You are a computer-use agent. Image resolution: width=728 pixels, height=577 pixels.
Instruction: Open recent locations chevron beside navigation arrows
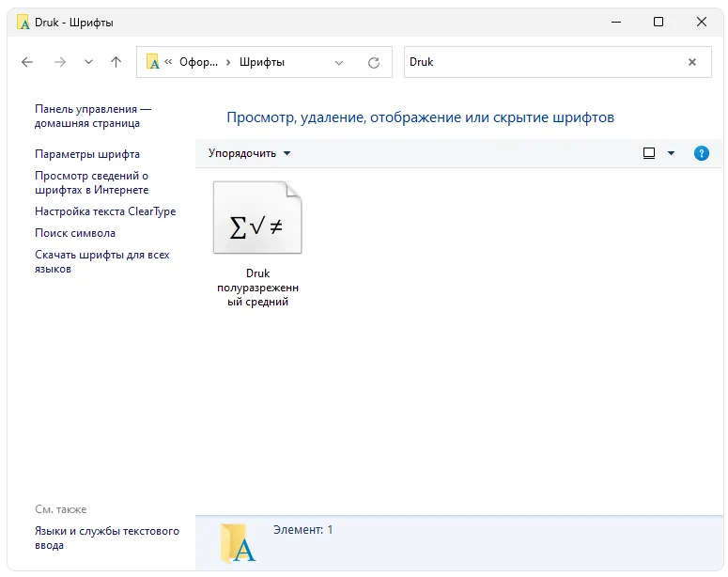tap(88, 62)
